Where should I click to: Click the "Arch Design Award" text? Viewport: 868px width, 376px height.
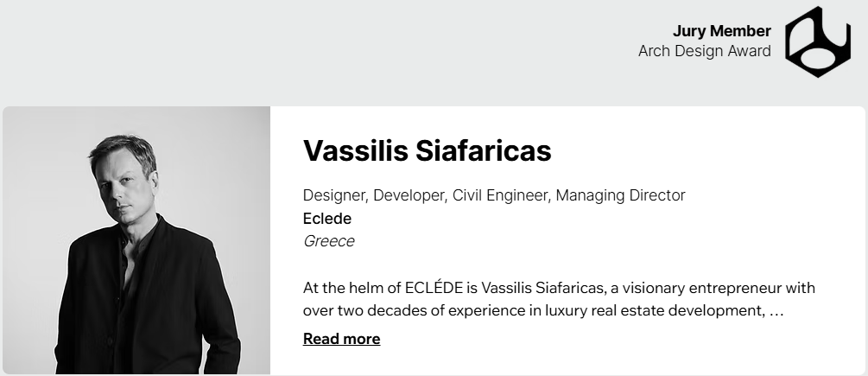coord(704,51)
